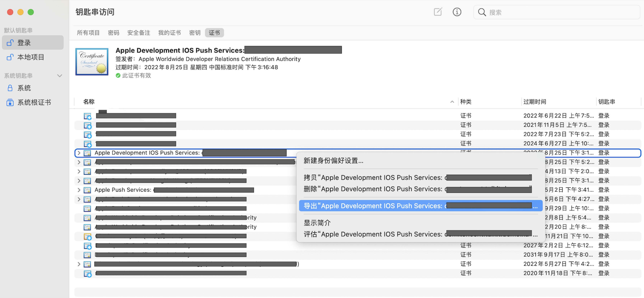Select the 登录 keychain in sidebar
Viewport: 644px width, 298px height.
(x=24, y=43)
